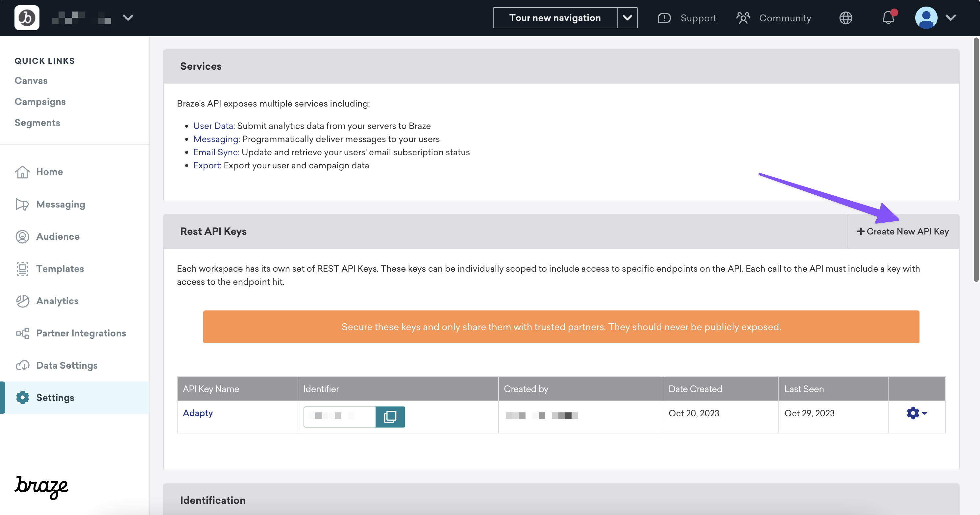Open the notifications bell

[x=888, y=18]
